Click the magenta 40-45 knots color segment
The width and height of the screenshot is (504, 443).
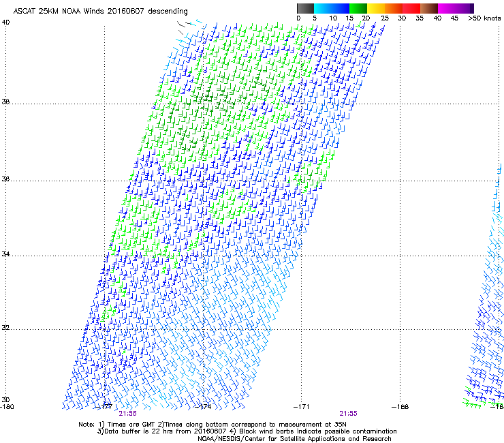click(447, 8)
